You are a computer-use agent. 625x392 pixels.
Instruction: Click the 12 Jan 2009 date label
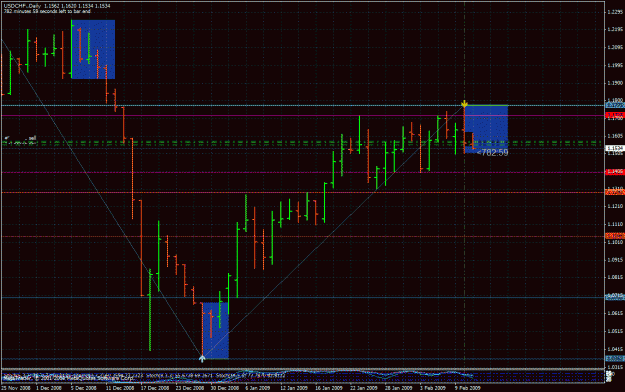(x=294, y=388)
